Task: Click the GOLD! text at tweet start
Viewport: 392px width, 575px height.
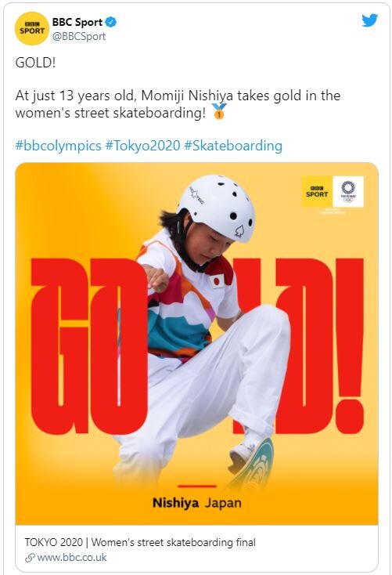Action: [x=35, y=63]
